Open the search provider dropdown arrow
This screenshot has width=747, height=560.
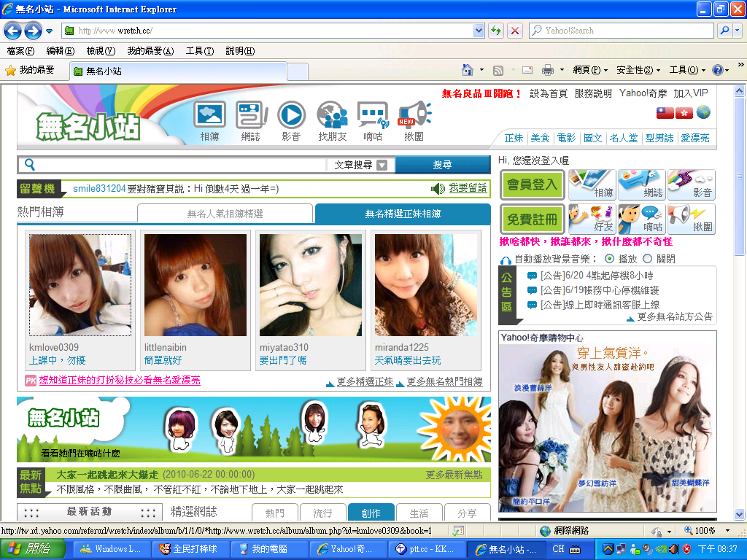click(738, 31)
